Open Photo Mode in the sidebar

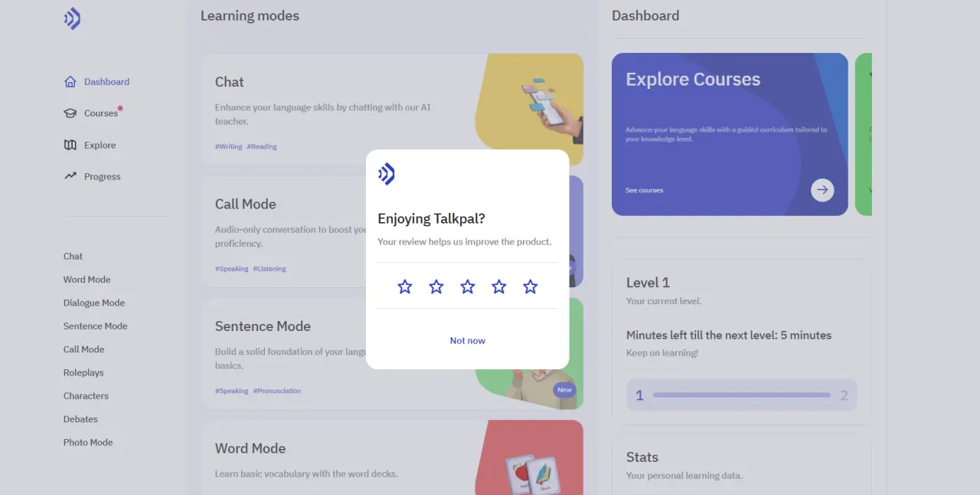click(x=88, y=443)
